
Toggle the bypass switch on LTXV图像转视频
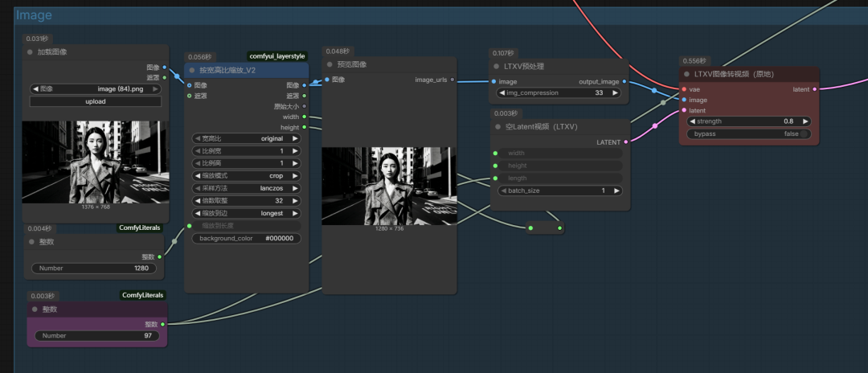point(803,134)
